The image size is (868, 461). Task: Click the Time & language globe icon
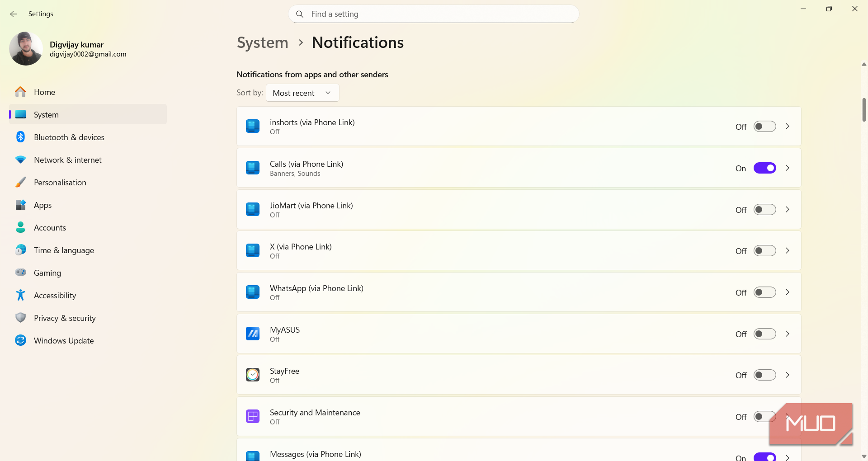(20, 250)
